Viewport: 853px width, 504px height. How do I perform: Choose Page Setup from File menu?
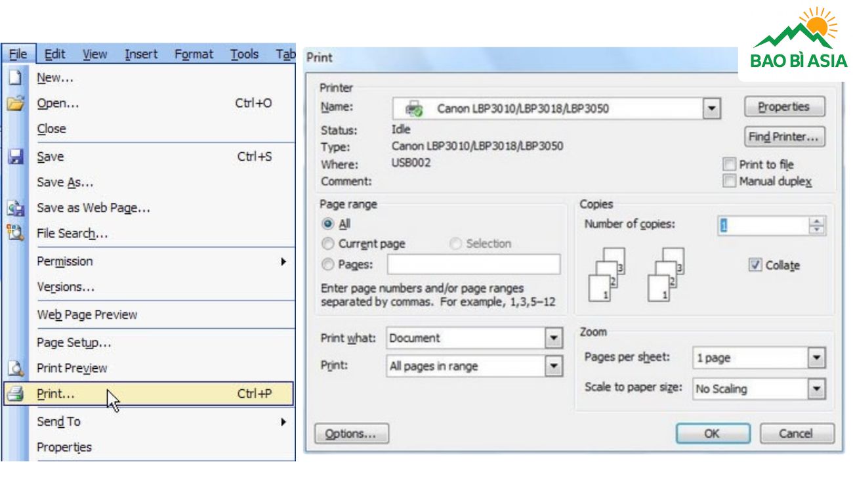73,343
